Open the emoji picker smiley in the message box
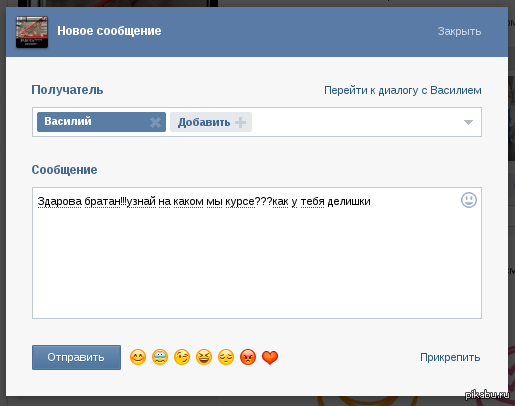The image size is (515, 406). 469,200
